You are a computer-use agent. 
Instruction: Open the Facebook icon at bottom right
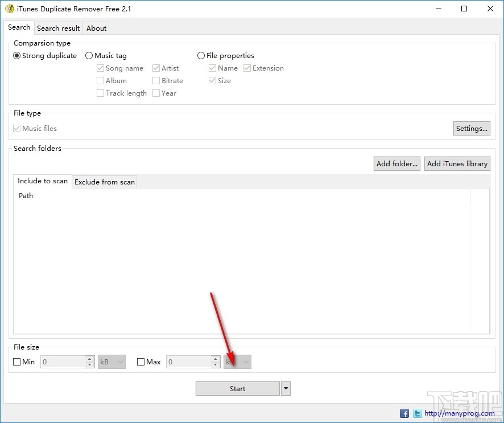point(404,413)
